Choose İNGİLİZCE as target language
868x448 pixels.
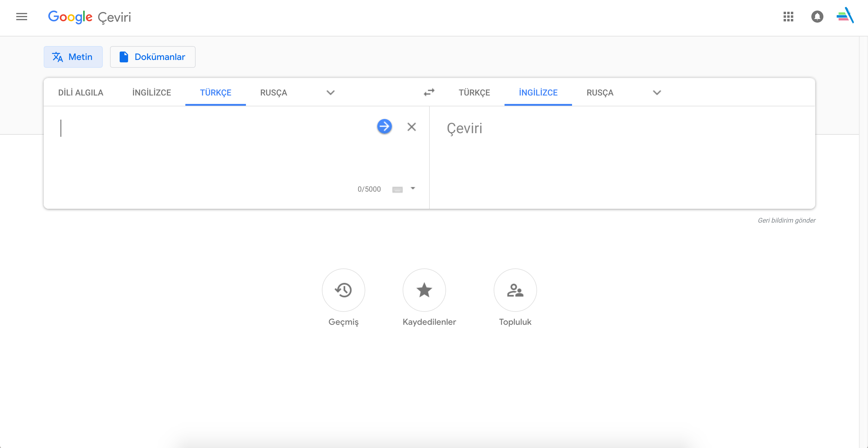pyautogui.click(x=538, y=92)
